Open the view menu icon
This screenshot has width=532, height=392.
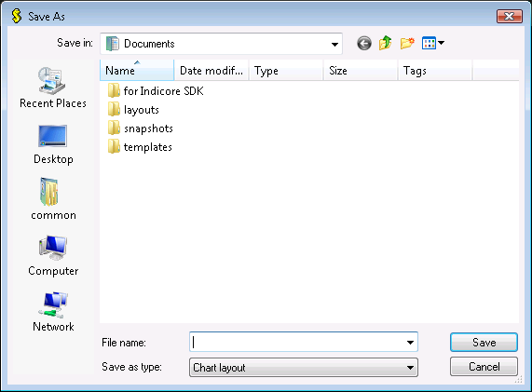433,44
